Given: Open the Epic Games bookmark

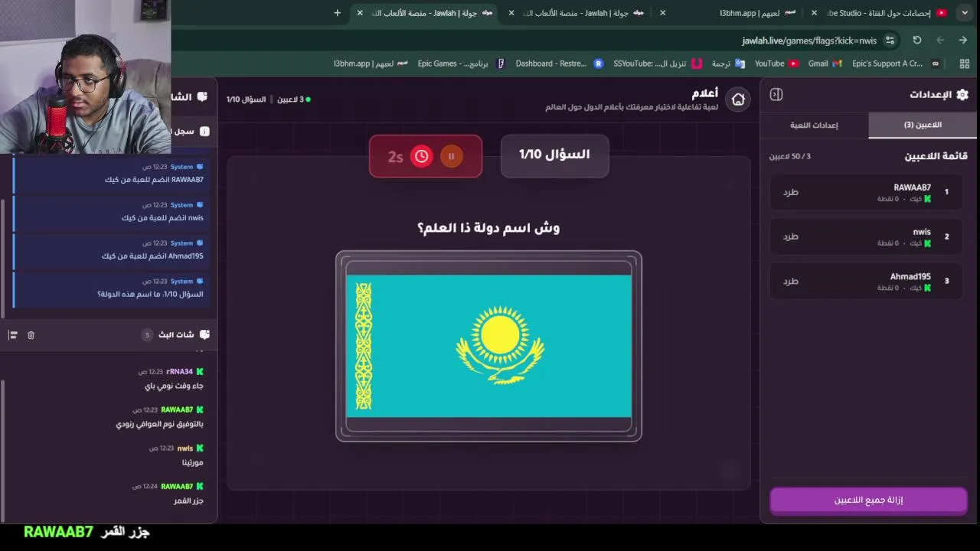Looking at the screenshot, I should pyautogui.click(x=462, y=64).
